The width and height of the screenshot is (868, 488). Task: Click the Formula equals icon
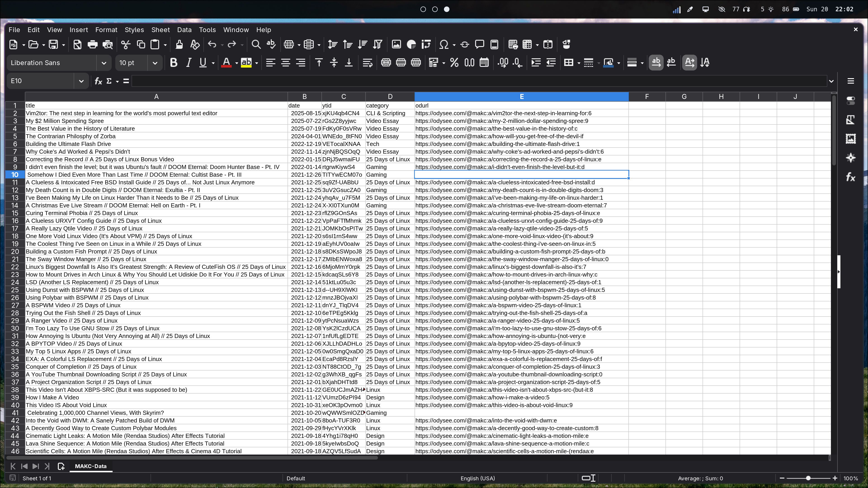tap(126, 81)
